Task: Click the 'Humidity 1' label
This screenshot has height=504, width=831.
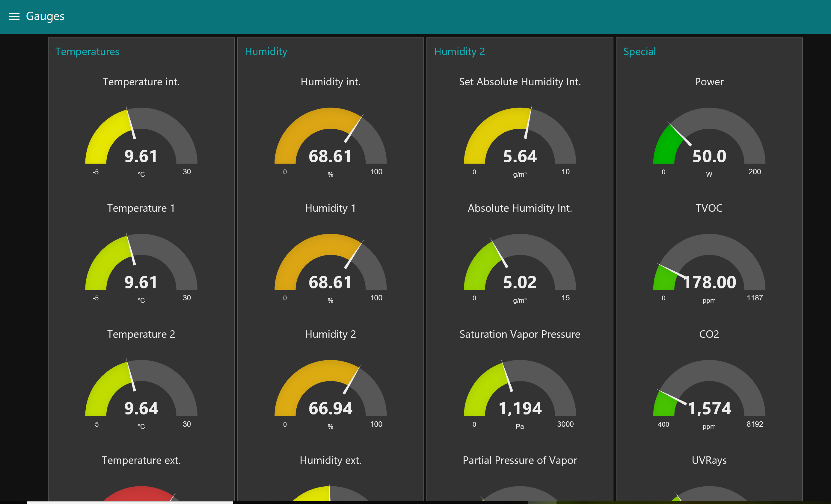Action: click(x=331, y=208)
